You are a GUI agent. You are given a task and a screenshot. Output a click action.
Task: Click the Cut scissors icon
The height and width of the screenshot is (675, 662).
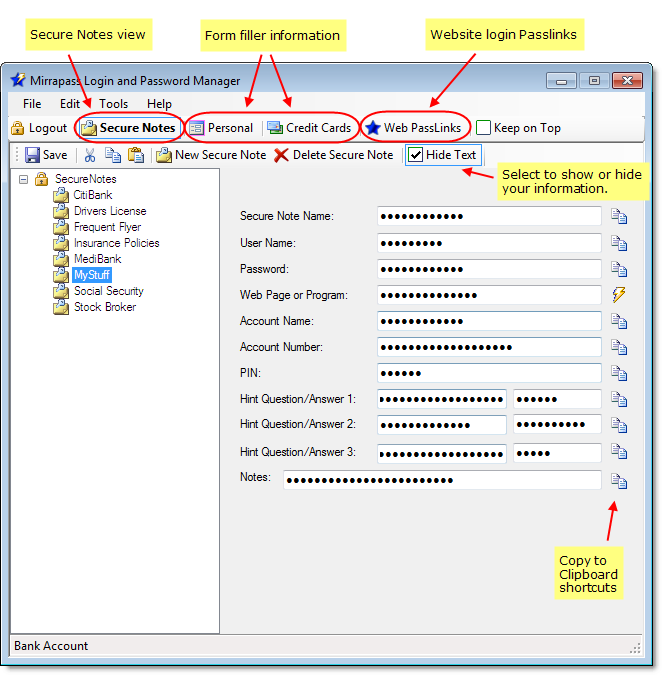[x=90, y=155]
